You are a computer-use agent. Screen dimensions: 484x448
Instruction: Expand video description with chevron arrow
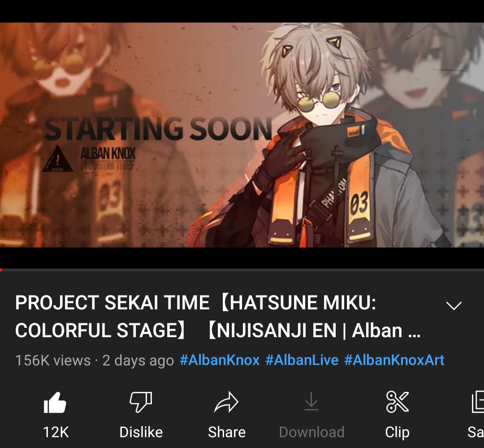pyautogui.click(x=454, y=305)
